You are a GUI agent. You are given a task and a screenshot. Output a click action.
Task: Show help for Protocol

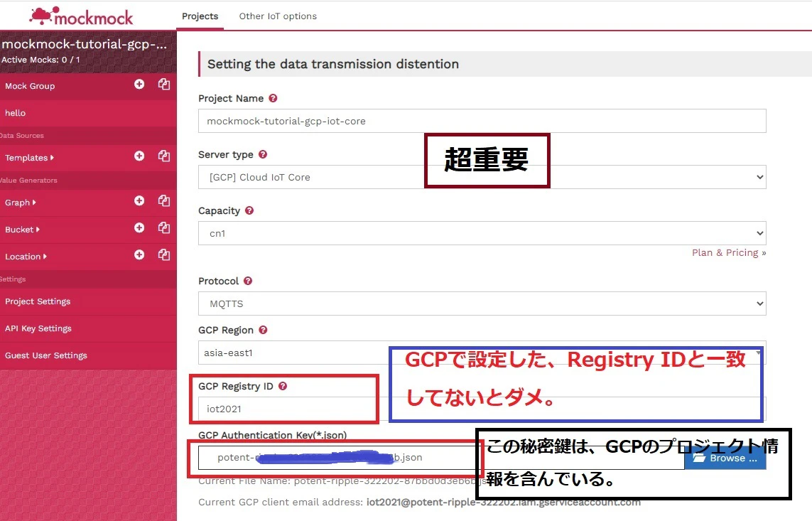247,281
